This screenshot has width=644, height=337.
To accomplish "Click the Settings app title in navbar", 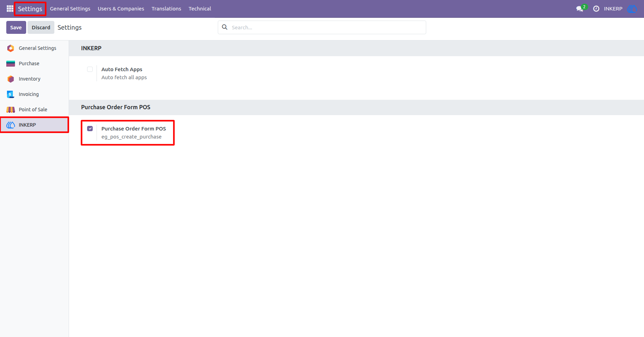I will point(30,9).
